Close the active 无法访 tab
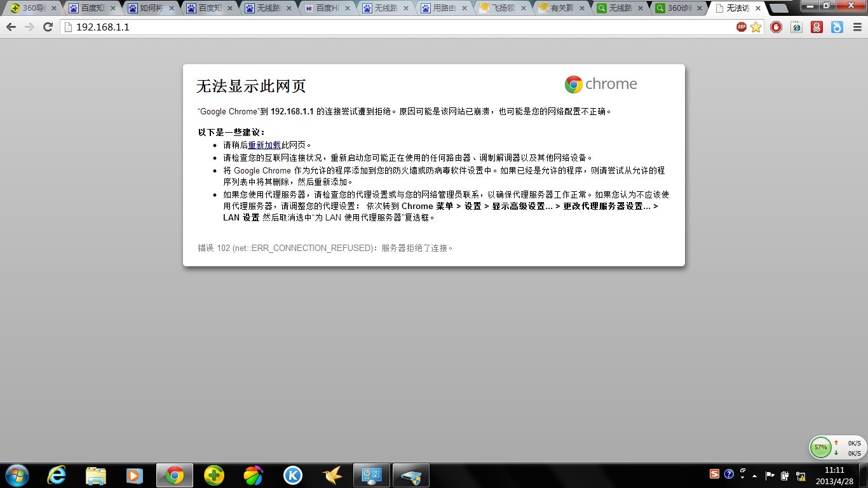This screenshot has height=488, width=868. [x=757, y=9]
